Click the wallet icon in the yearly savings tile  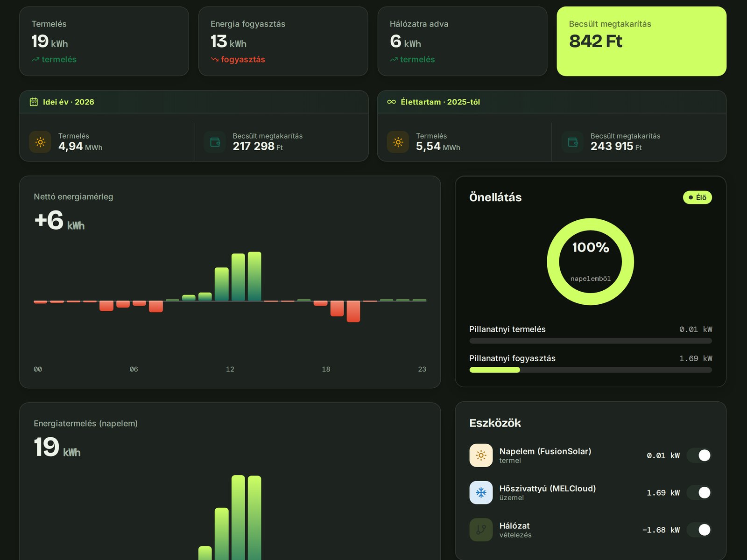point(215,142)
